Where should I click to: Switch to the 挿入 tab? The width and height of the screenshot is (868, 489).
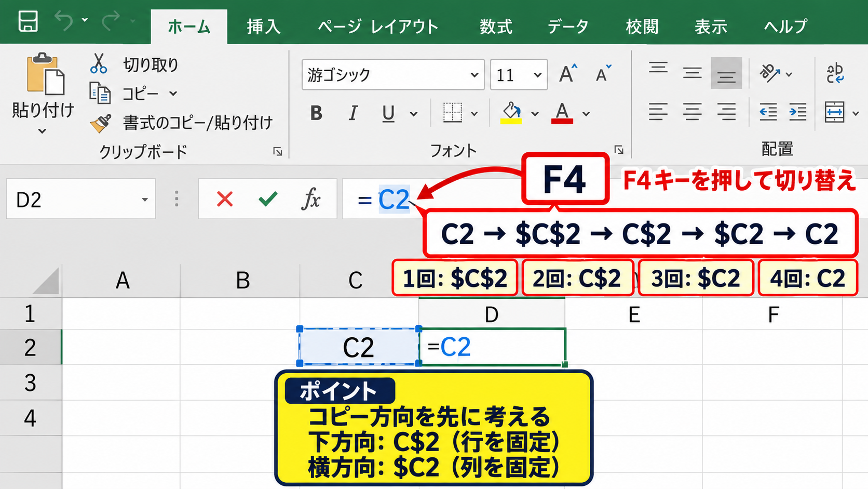point(264,26)
